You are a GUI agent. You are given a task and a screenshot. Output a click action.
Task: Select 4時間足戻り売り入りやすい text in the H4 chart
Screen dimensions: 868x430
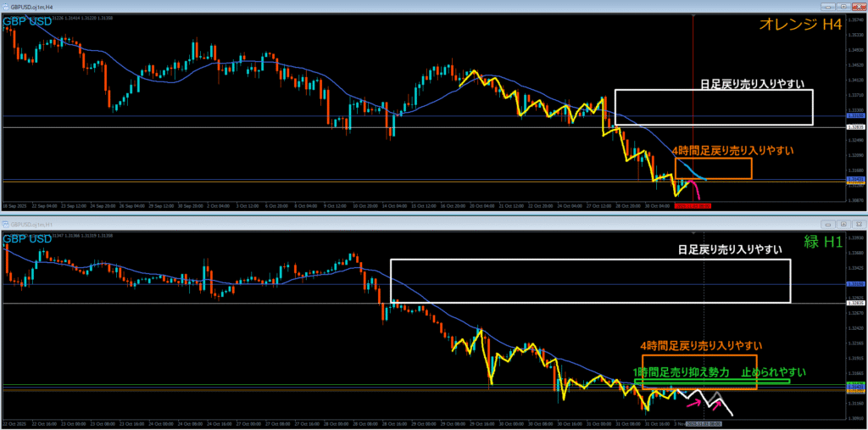click(733, 150)
